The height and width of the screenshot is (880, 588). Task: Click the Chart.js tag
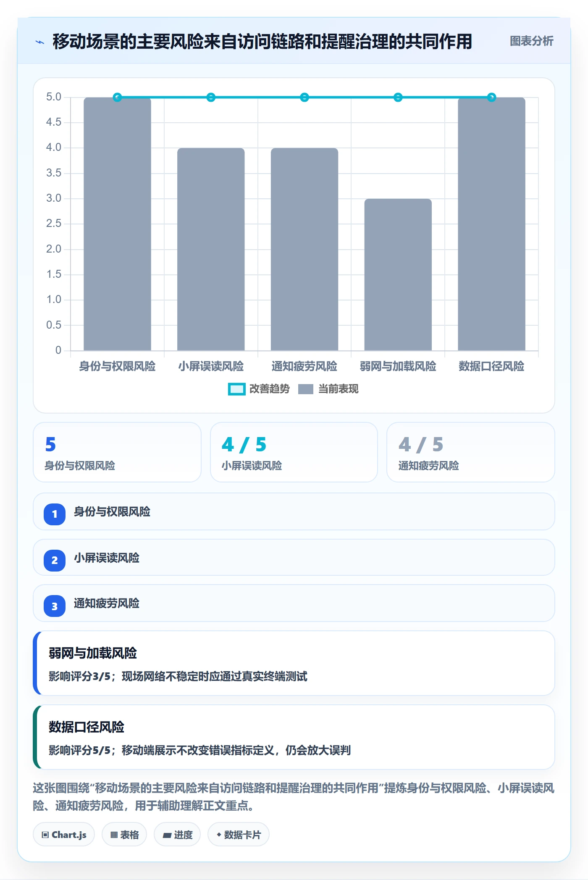pyautogui.click(x=64, y=835)
